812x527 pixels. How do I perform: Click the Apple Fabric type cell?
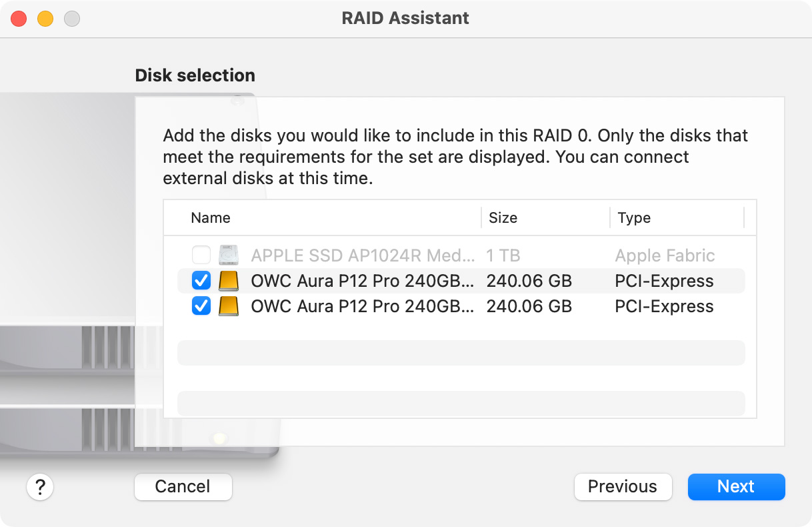[x=665, y=255]
